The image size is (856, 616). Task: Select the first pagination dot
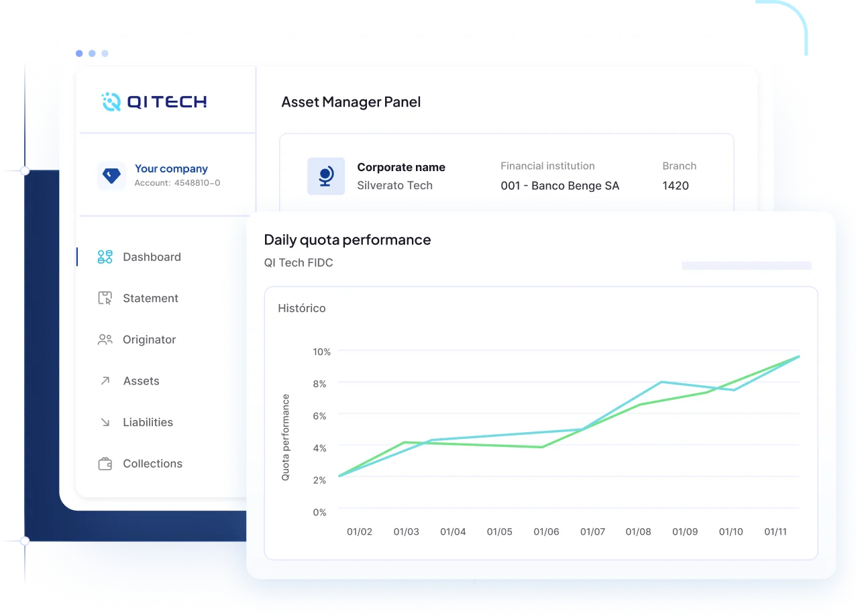[x=79, y=53]
